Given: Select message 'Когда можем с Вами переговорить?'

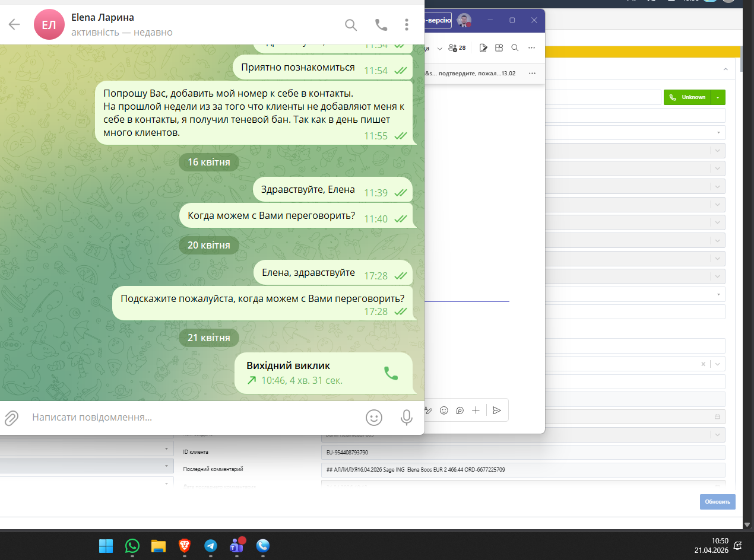Looking at the screenshot, I should pos(296,216).
